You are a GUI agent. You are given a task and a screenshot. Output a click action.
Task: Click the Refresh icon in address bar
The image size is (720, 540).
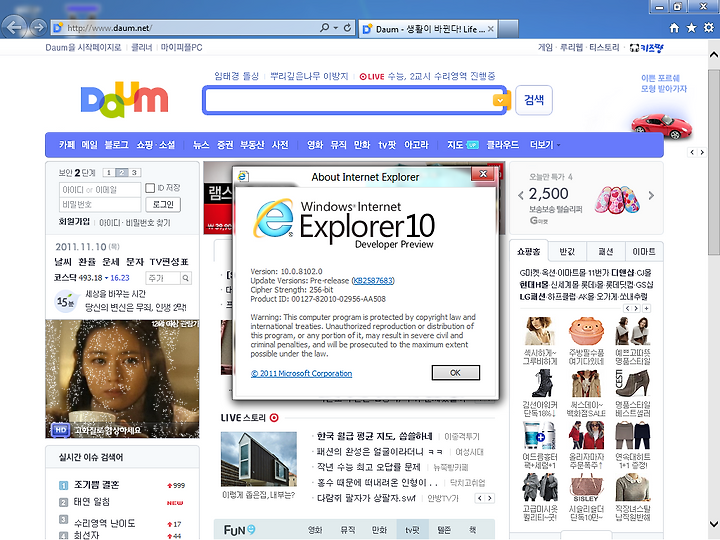pos(348,28)
